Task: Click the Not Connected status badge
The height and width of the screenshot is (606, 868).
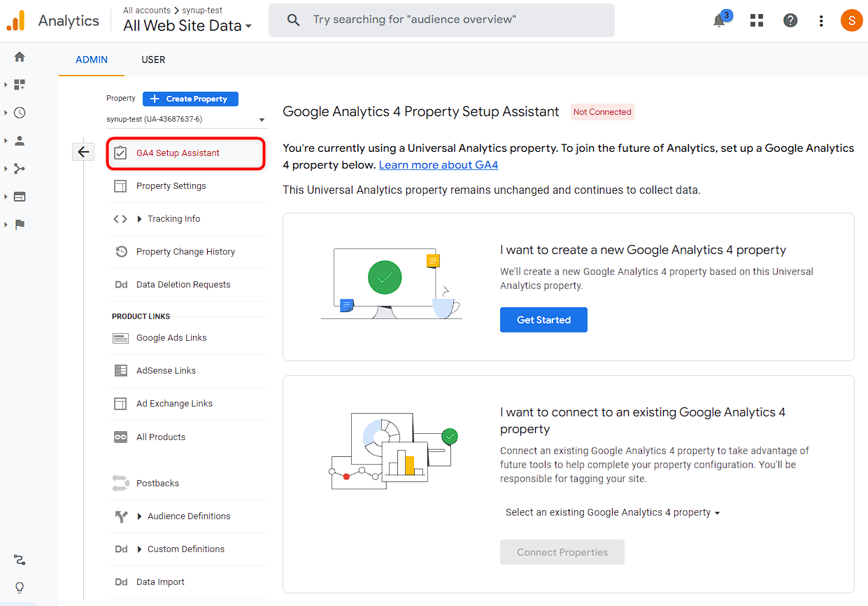Action: 602,112
